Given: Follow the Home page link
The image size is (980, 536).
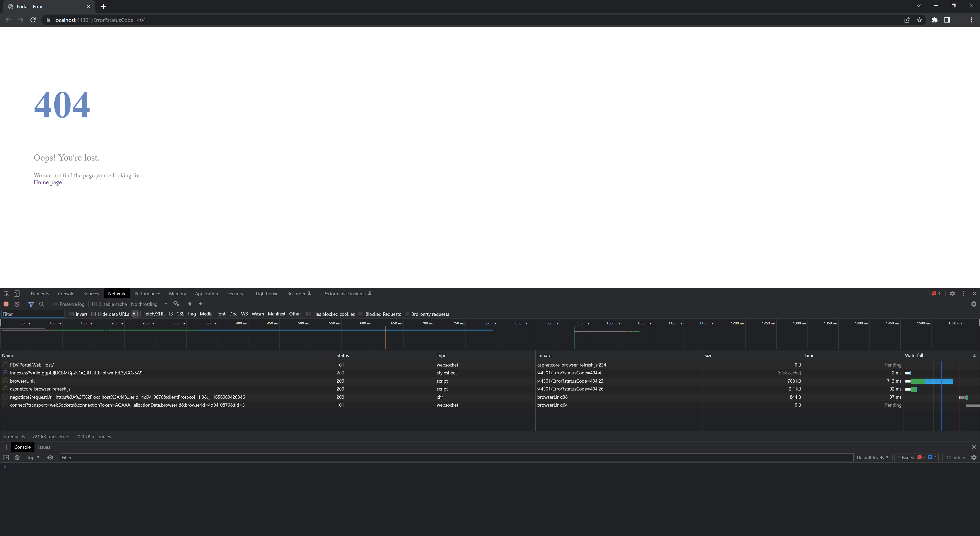Looking at the screenshot, I should click(x=47, y=182).
